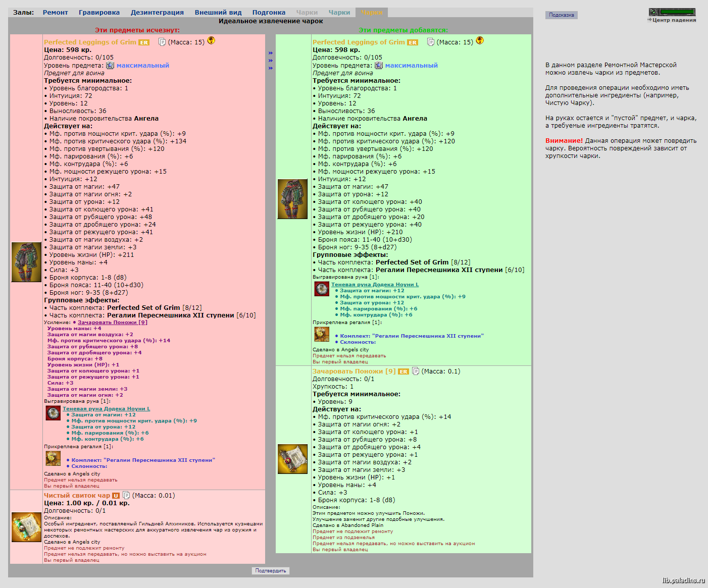Click the regalia icon in the green panel
The image size is (708, 588).
[322, 334]
